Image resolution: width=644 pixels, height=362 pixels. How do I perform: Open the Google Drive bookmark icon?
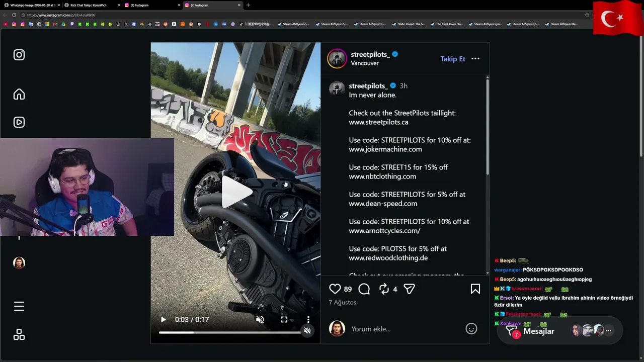tap(63, 24)
